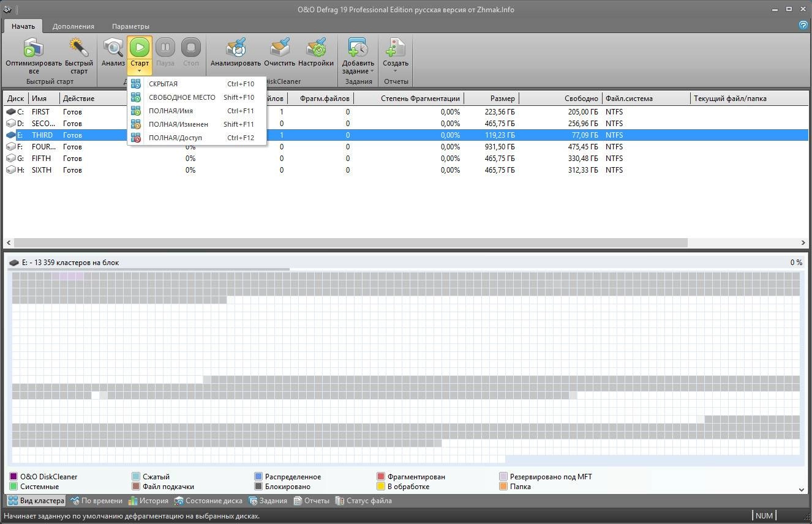Select the C: FIRST drive row

406,112
